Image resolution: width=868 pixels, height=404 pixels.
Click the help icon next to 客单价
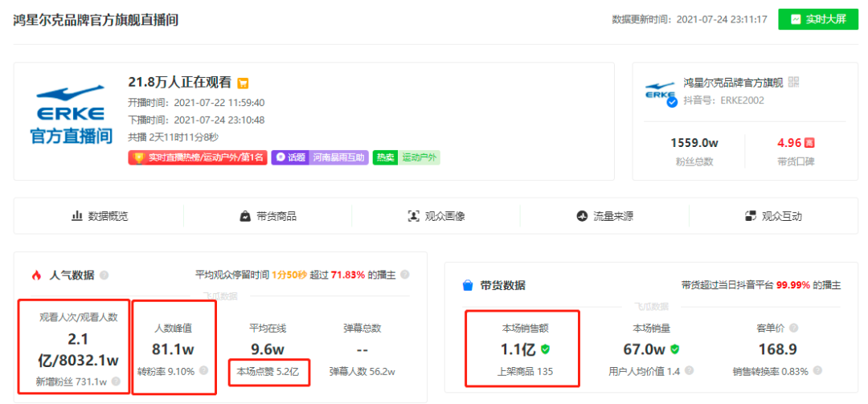(794, 329)
